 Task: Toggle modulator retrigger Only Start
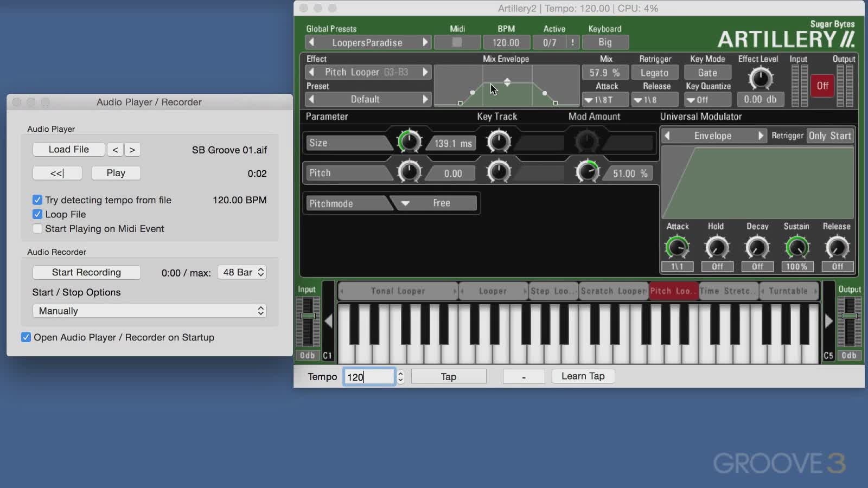tap(830, 136)
